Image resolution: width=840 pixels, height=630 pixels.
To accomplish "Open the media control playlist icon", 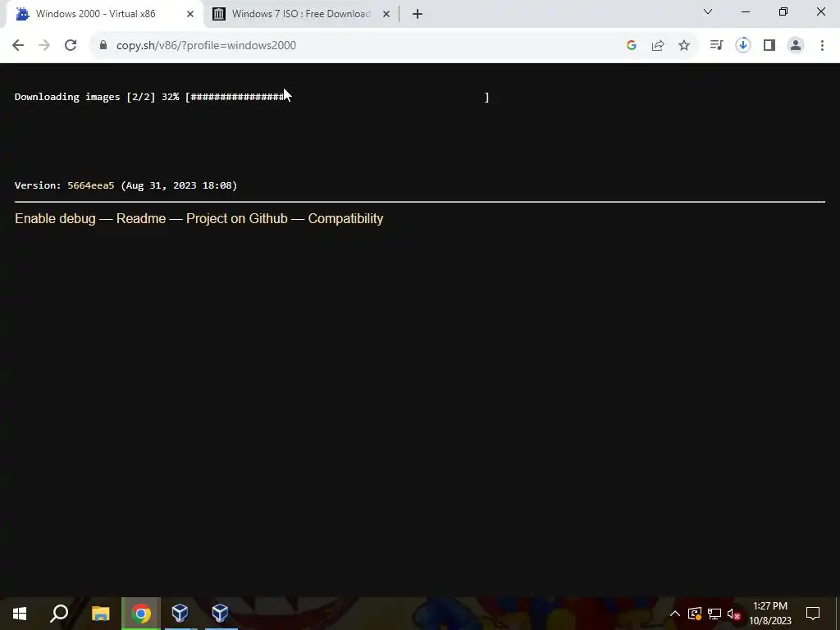I will pyautogui.click(x=716, y=46).
